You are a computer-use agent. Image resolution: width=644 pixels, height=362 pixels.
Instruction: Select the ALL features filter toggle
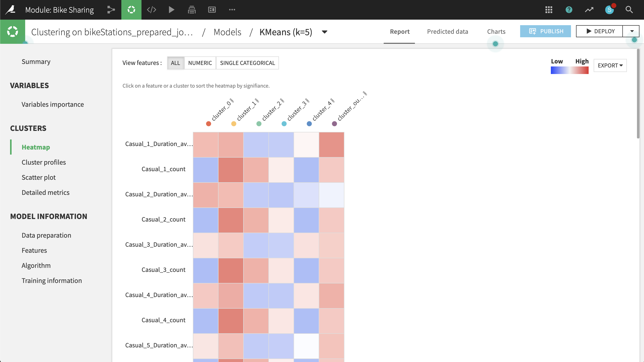(175, 62)
